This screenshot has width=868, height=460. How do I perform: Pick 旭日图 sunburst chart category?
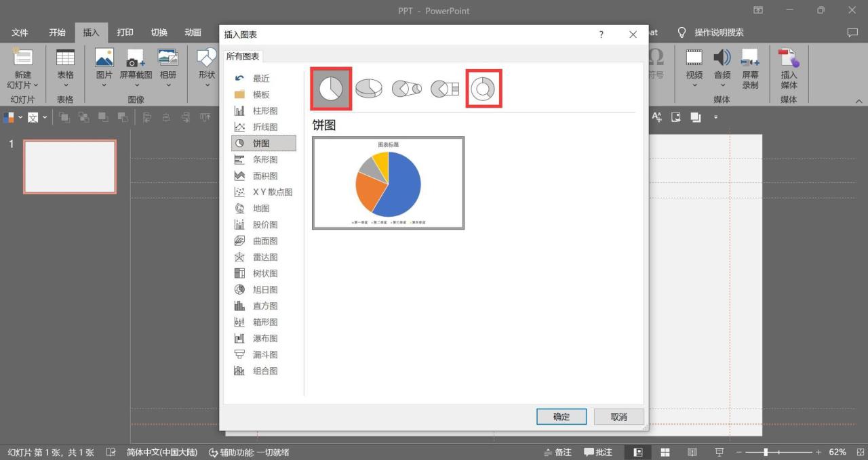pos(264,290)
